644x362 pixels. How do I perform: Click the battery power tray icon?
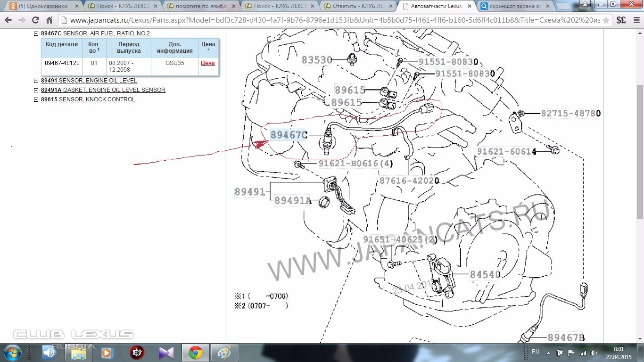560,353
